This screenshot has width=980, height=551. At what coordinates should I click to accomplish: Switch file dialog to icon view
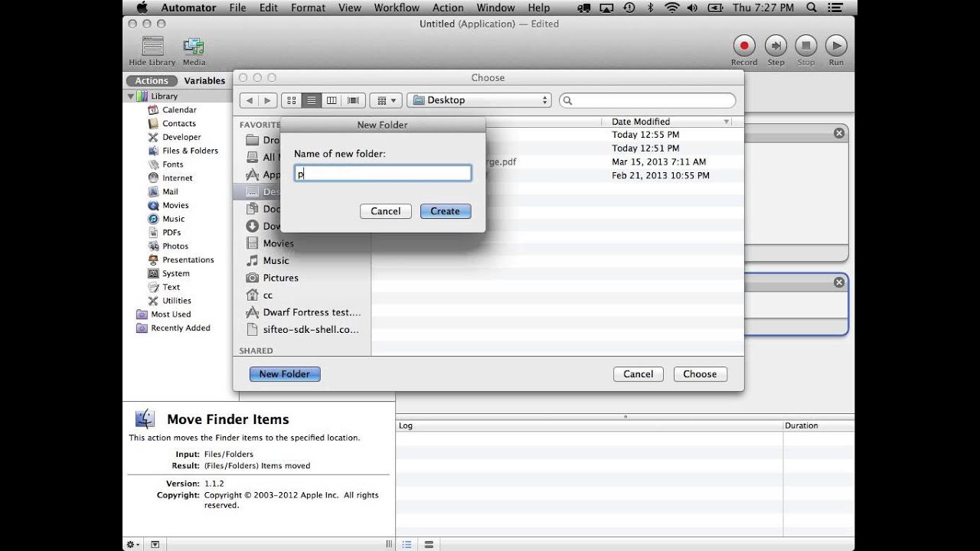click(x=291, y=100)
